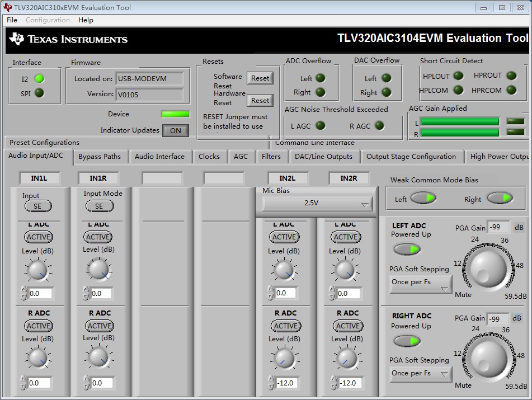532x400 pixels.
Task: Toggle IN2R R ADC ACTIVE button
Action: click(x=348, y=326)
